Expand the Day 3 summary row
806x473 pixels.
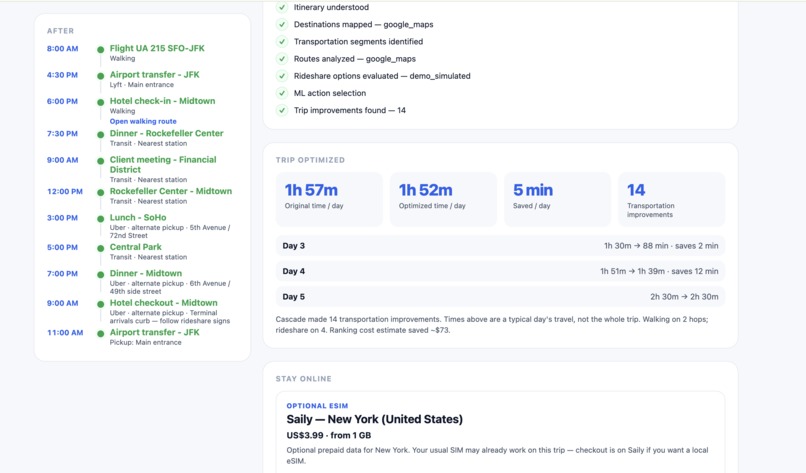[x=500, y=246]
